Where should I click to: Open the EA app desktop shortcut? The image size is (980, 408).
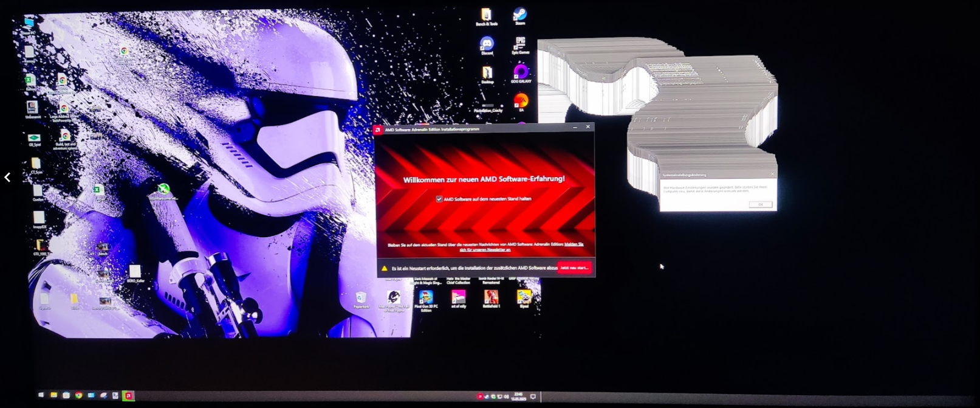tap(521, 102)
